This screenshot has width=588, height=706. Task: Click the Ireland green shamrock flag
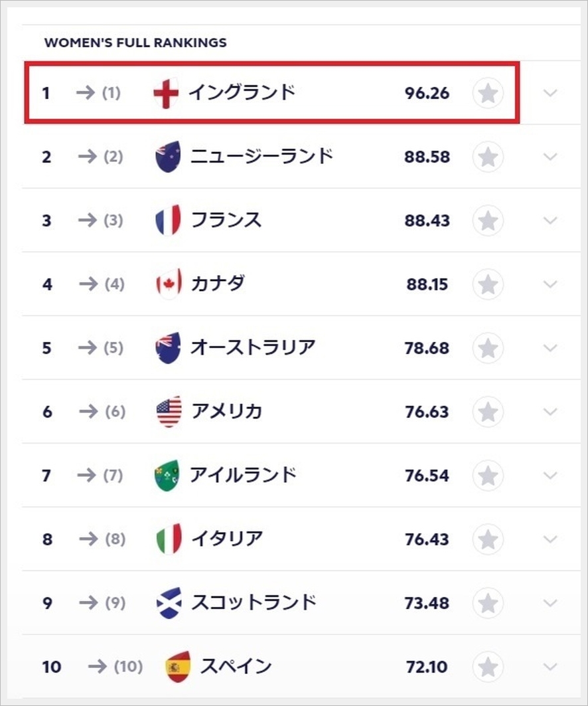[x=167, y=476]
